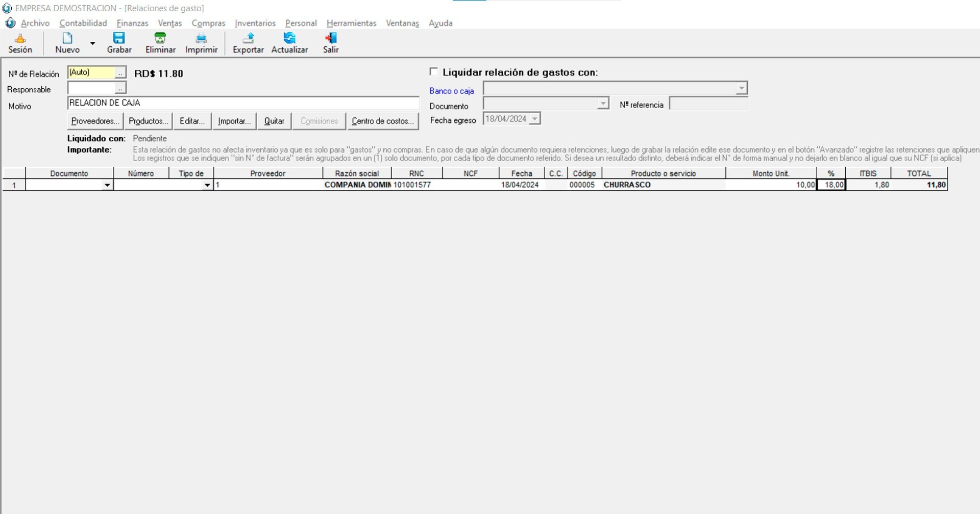Click the Banco o caja link
Image resolution: width=980 pixels, height=514 pixels.
[x=452, y=91]
